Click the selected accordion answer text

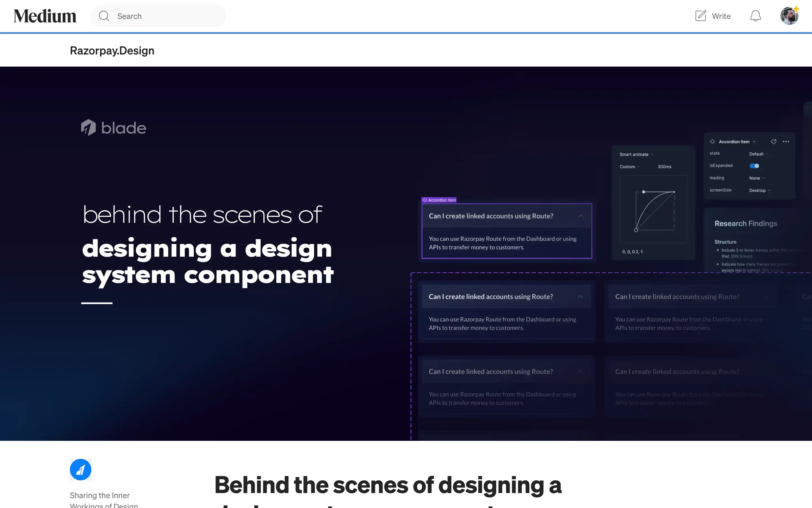click(503, 243)
